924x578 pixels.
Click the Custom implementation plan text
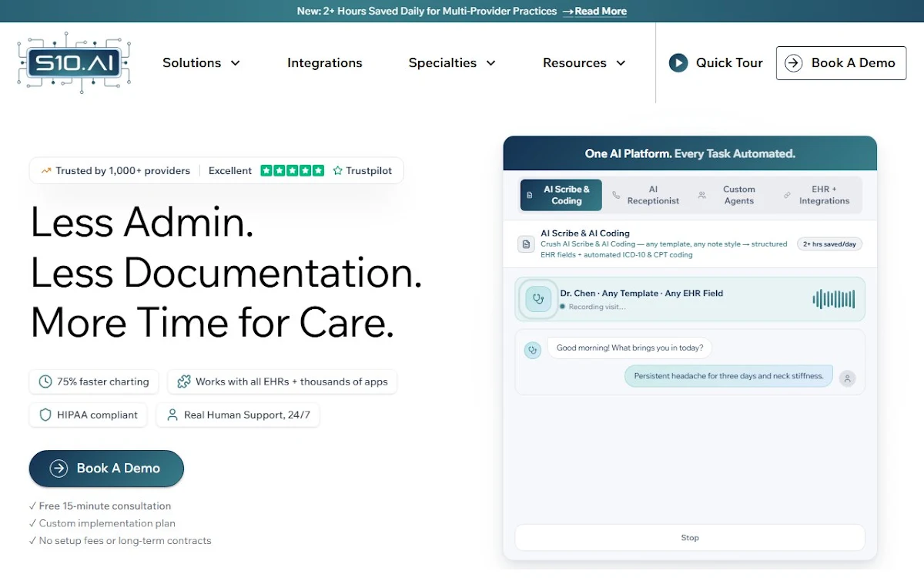[107, 523]
